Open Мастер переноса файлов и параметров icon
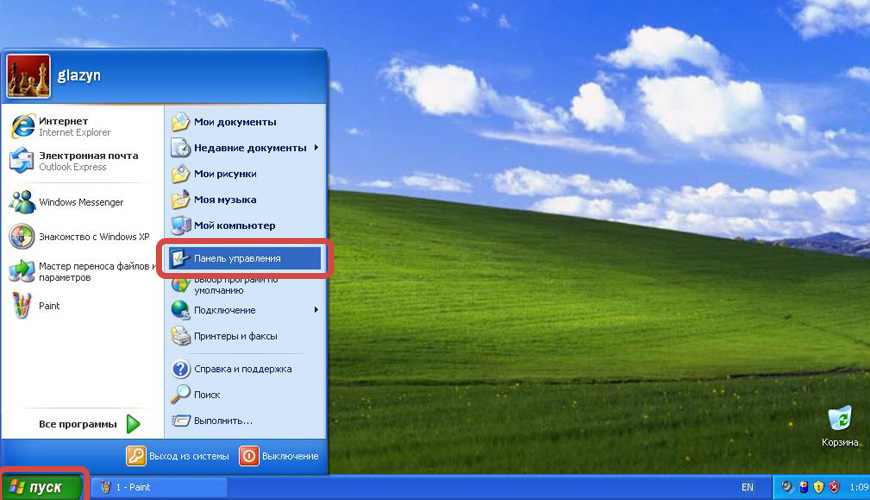870x500 pixels. pos(22,271)
